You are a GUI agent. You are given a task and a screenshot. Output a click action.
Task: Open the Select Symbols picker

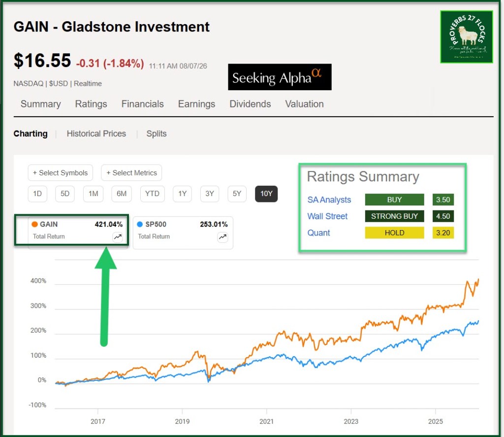click(61, 173)
